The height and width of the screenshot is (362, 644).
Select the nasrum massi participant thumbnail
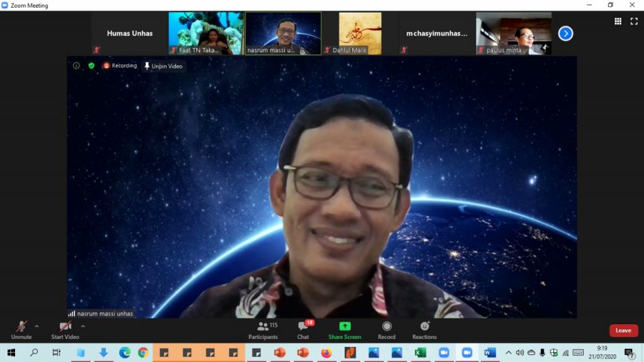coord(283,33)
